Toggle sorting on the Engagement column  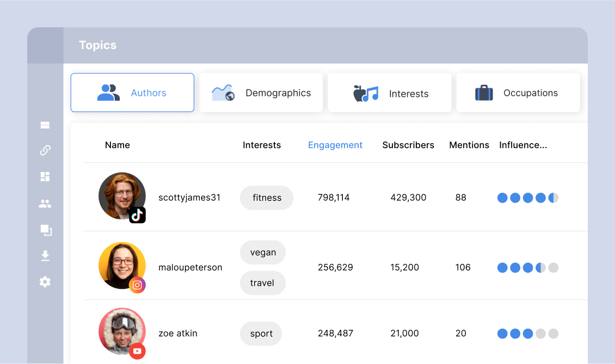[x=335, y=145]
